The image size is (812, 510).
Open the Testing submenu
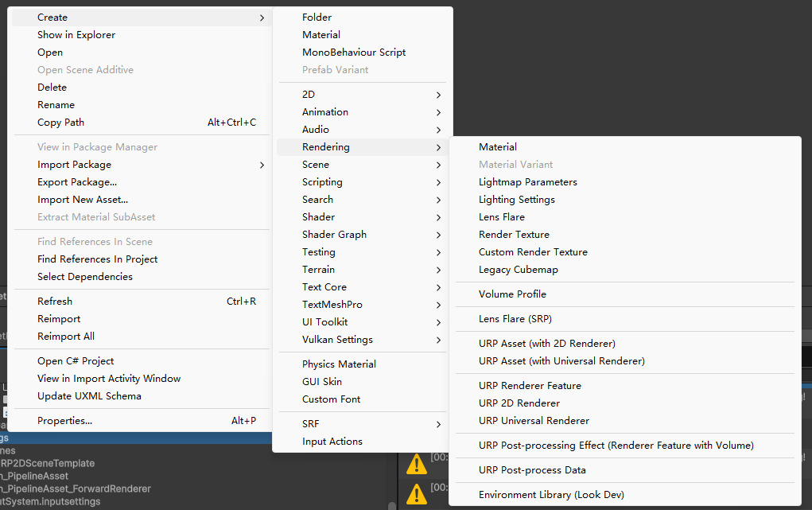[x=363, y=252]
